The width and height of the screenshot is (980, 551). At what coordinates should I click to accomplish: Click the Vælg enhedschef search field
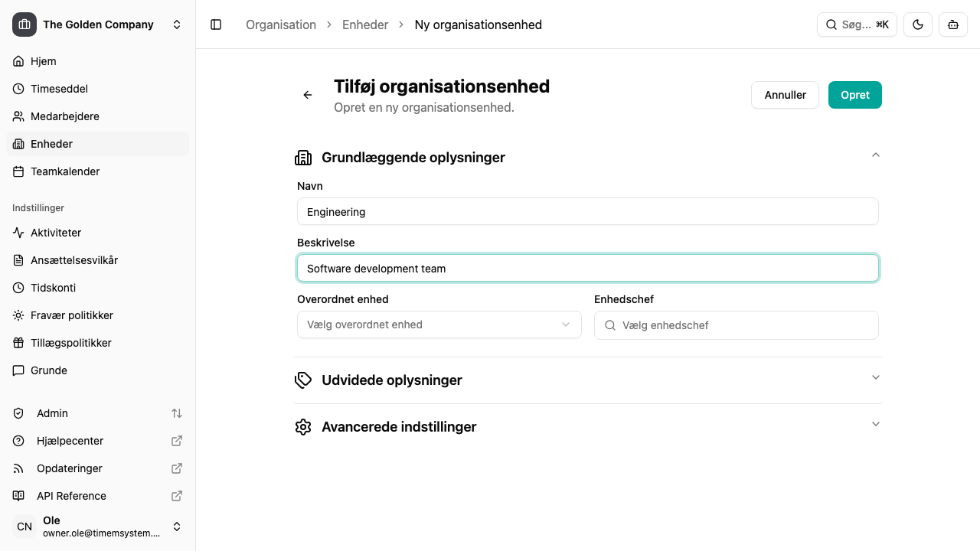[x=736, y=325]
